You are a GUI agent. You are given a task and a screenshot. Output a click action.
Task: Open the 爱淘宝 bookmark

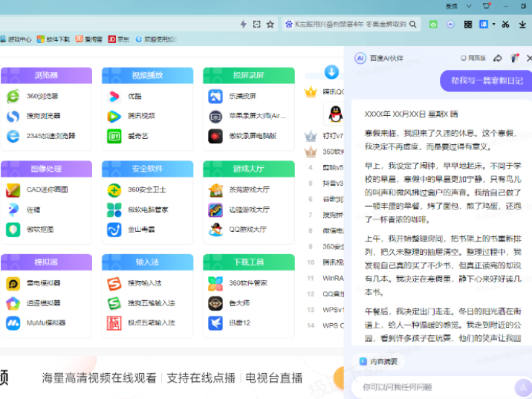[89, 39]
